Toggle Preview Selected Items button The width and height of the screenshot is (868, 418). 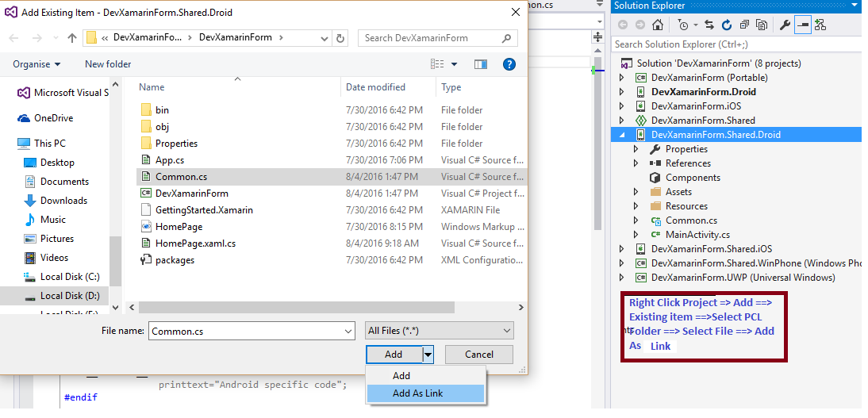(x=803, y=25)
